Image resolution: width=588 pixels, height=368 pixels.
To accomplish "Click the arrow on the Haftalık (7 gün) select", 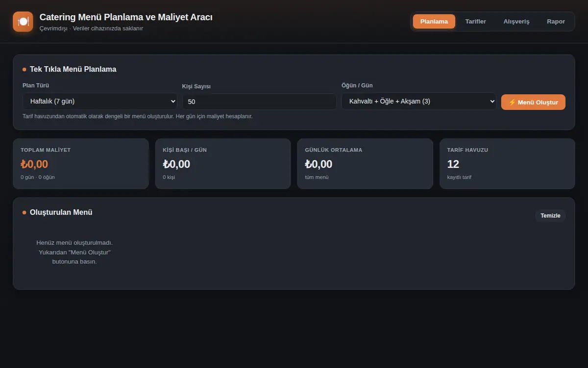I will pos(172,101).
